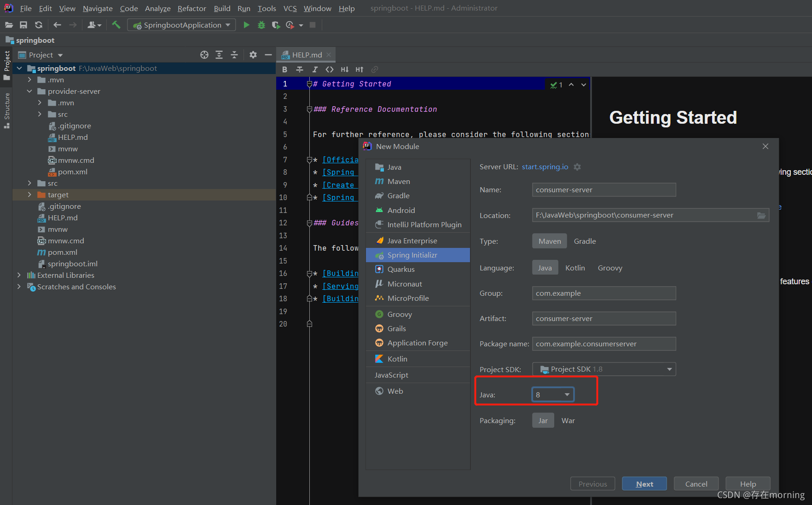Hide the Project panel with minus icon
812x505 pixels.
pyautogui.click(x=268, y=55)
